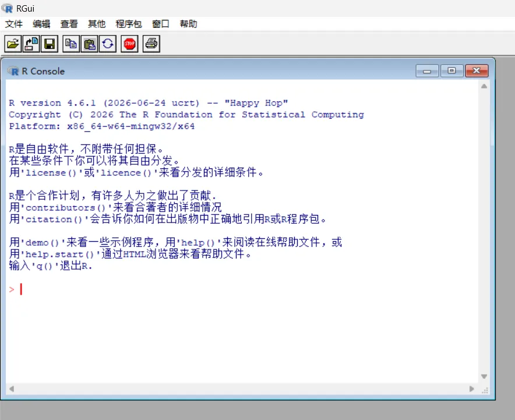
Task: Click the Load workspace toolbar icon
Action: pos(31,44)
